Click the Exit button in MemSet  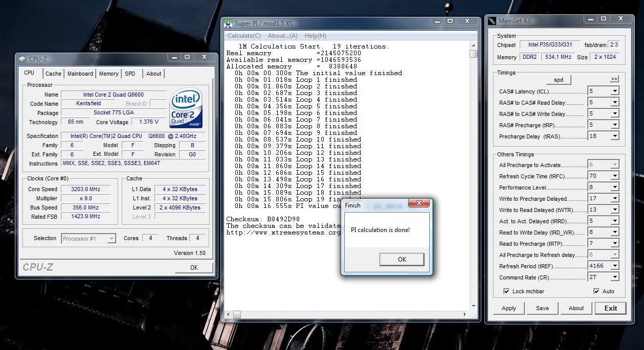coord(610,308)
